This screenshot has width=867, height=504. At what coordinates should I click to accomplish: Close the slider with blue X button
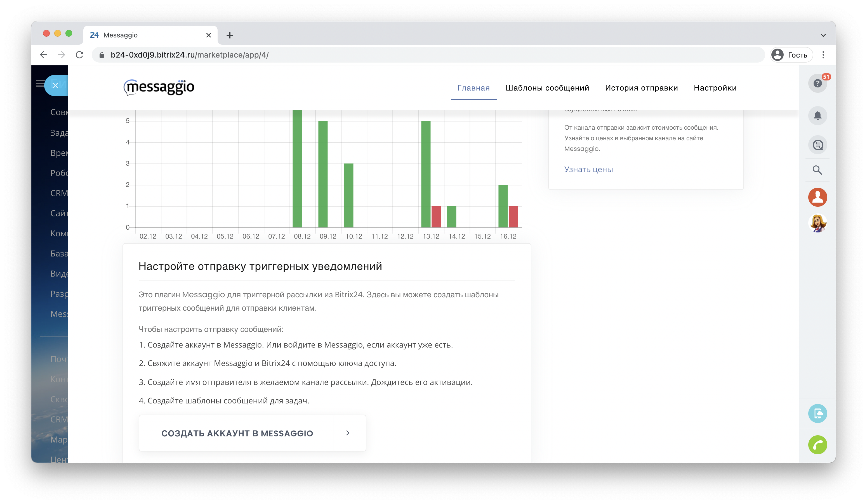point(55,85)
